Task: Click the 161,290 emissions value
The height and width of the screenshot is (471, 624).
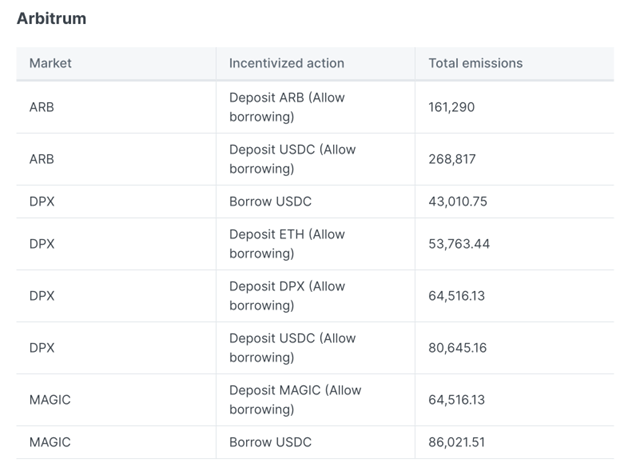Action: coord(451,107)
